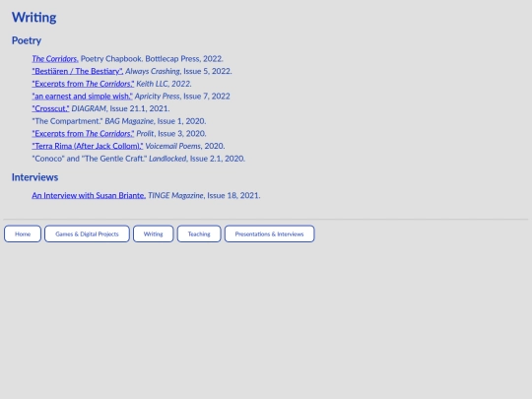Click the Writing page title

33,18
